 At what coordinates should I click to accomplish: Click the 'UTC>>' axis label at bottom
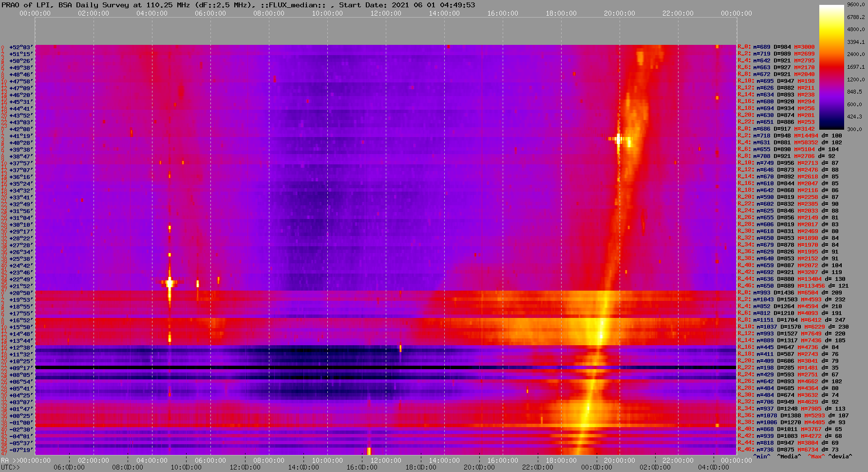11,467
